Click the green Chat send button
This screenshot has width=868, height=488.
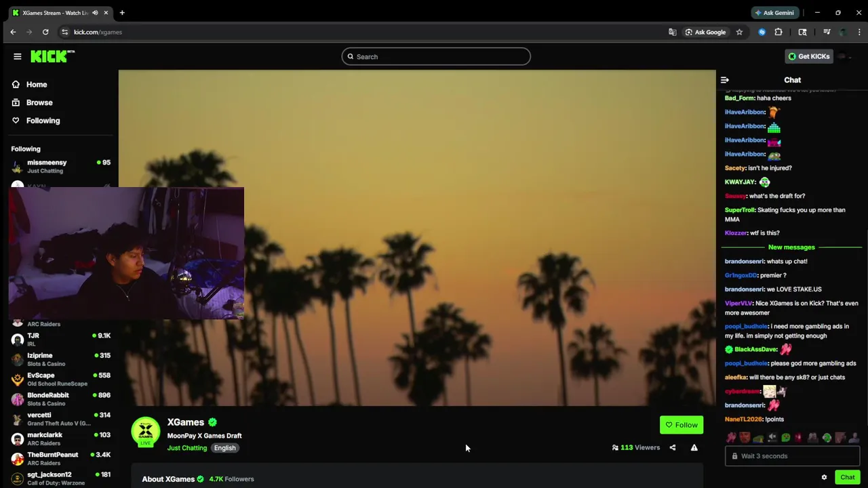click(848, 478)
